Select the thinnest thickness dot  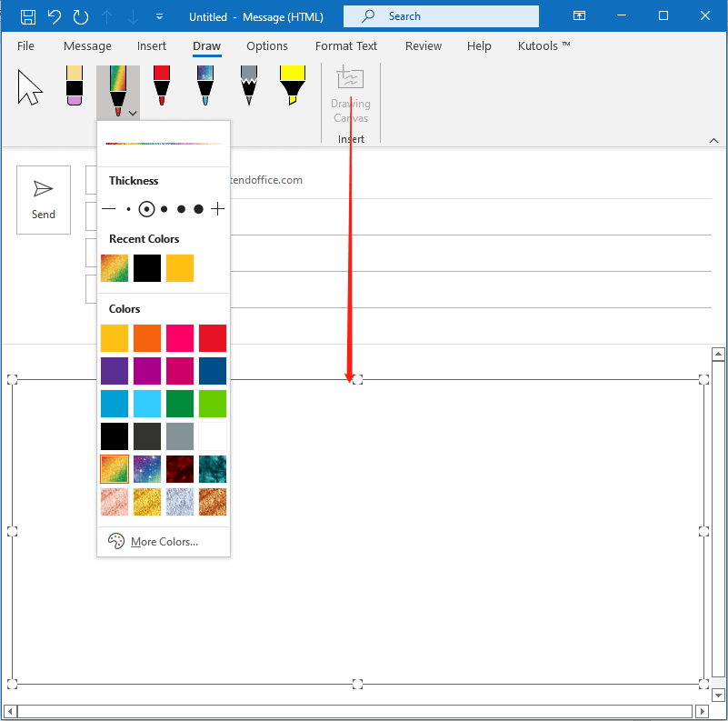(x=128, y=209)
